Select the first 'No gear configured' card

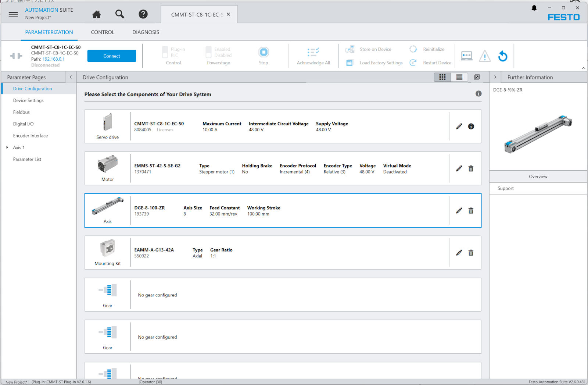[283, 295]
